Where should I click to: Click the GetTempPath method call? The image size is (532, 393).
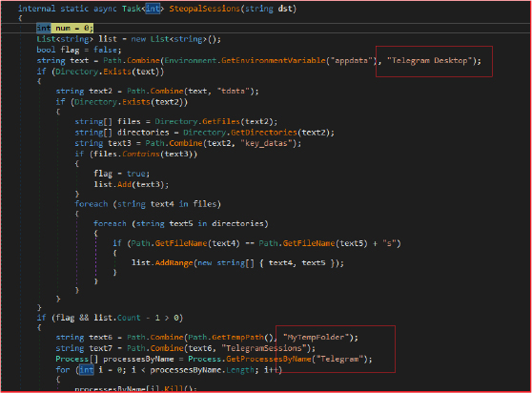click(x=237, y=337)
